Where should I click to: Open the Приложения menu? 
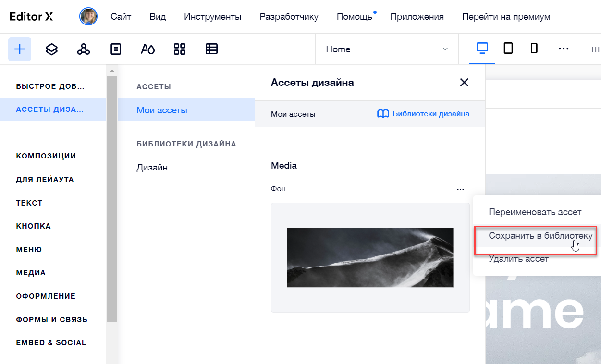pos(417,17)
